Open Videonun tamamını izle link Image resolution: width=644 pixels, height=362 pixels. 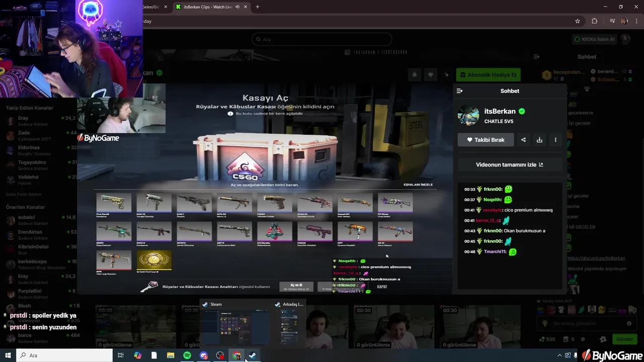pos(510,164)
